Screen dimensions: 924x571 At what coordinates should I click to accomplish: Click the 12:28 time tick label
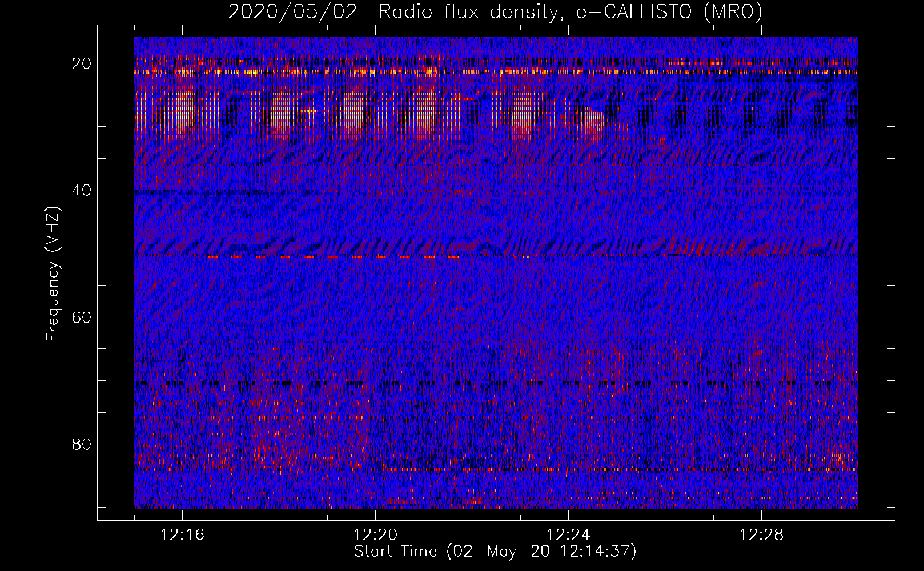click(761, 535)
